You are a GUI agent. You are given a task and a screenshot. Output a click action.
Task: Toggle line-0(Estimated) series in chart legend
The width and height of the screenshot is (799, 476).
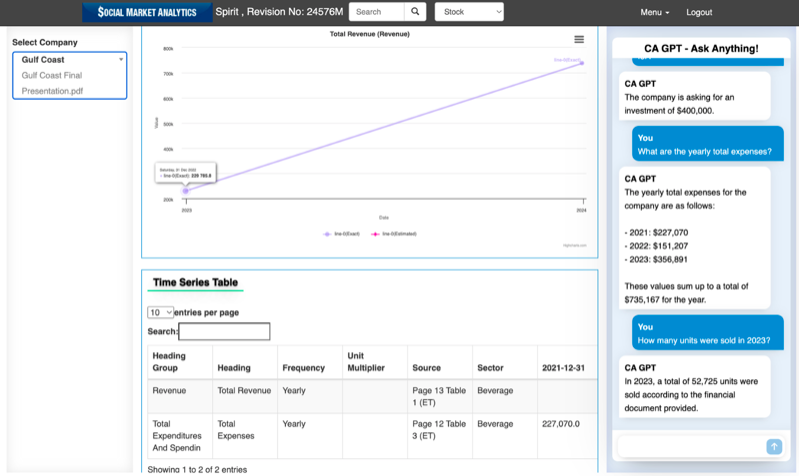[394, 234]
